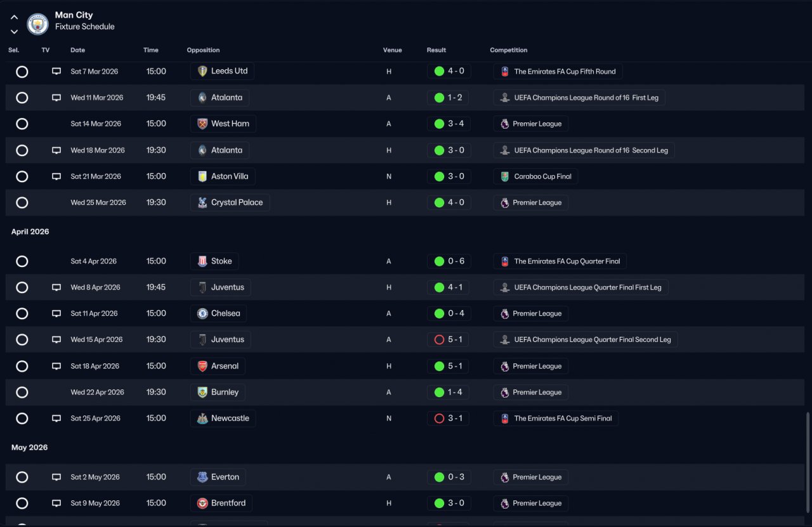Select the radio button for Burnley fixture
The height and width of the screenshot is (527, 812).
click(22, 392)
